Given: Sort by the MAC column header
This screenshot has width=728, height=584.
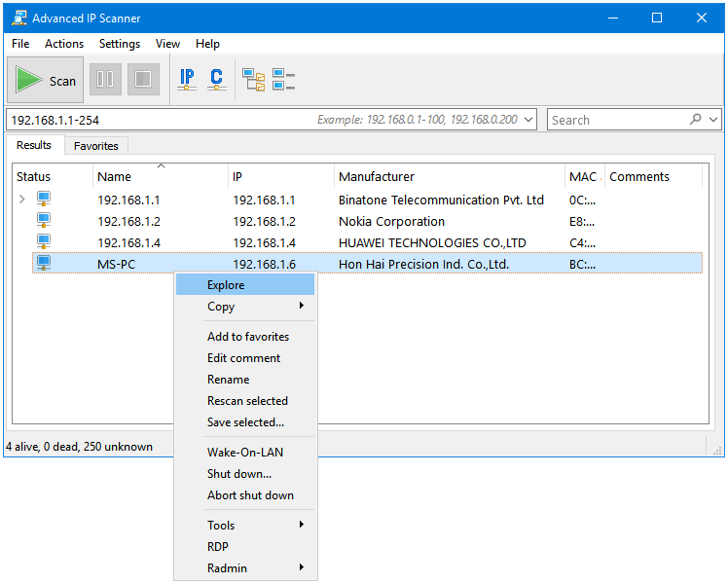Looking at the screenshot, I should 585,176.
